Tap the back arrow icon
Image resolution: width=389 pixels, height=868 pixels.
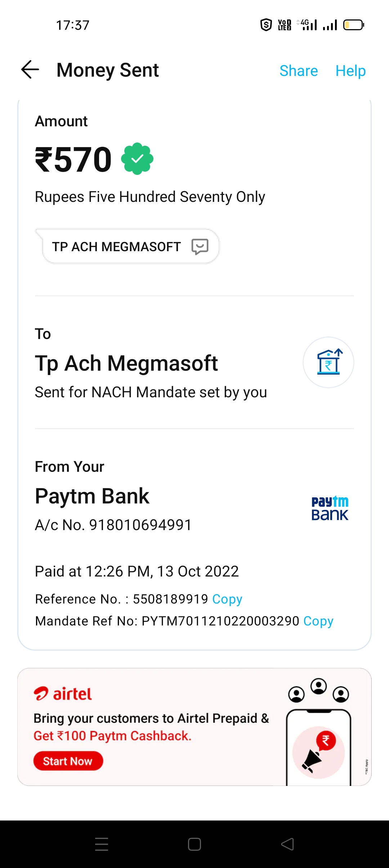(30, 69)
